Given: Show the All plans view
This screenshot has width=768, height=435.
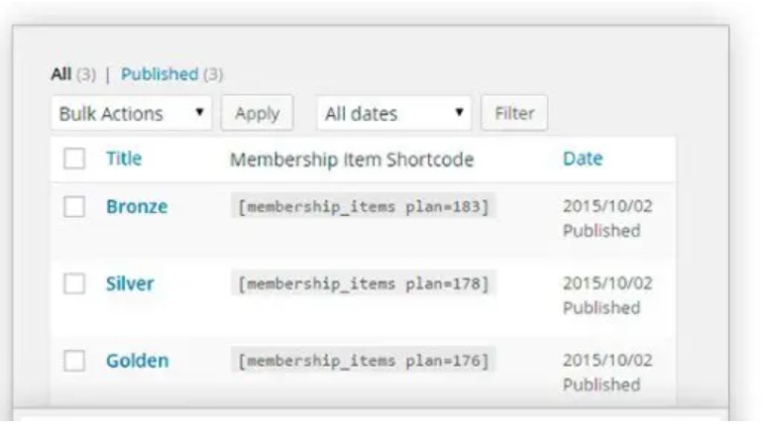Looking at the screenshot, I should coord(60,74).
